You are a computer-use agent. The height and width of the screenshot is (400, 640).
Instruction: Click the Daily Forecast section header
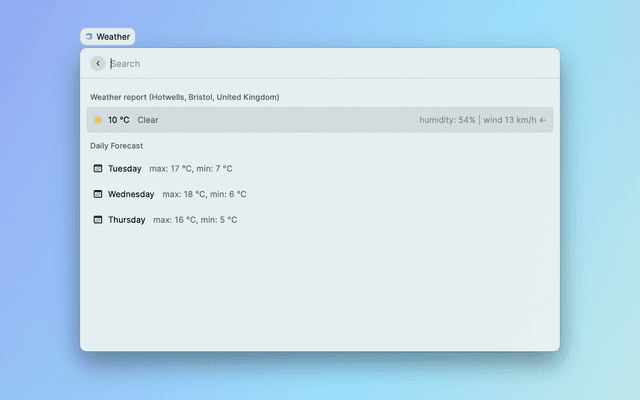117,145
